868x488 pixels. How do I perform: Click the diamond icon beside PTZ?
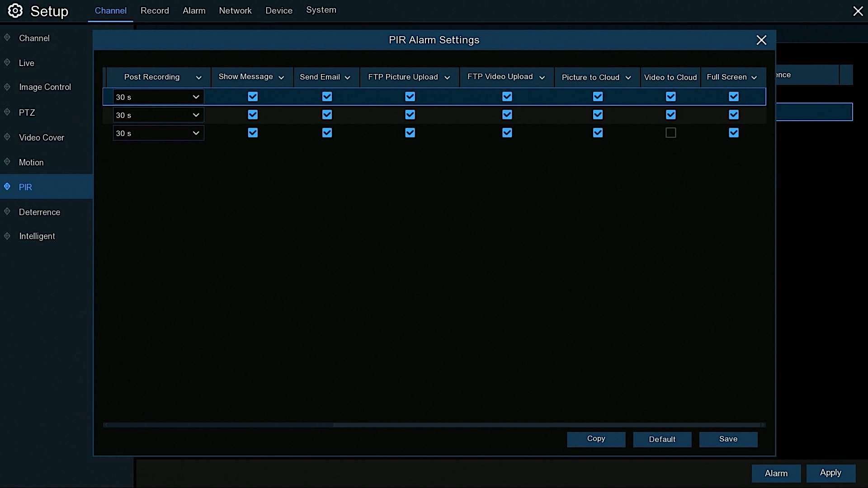(x=7, y=112)
